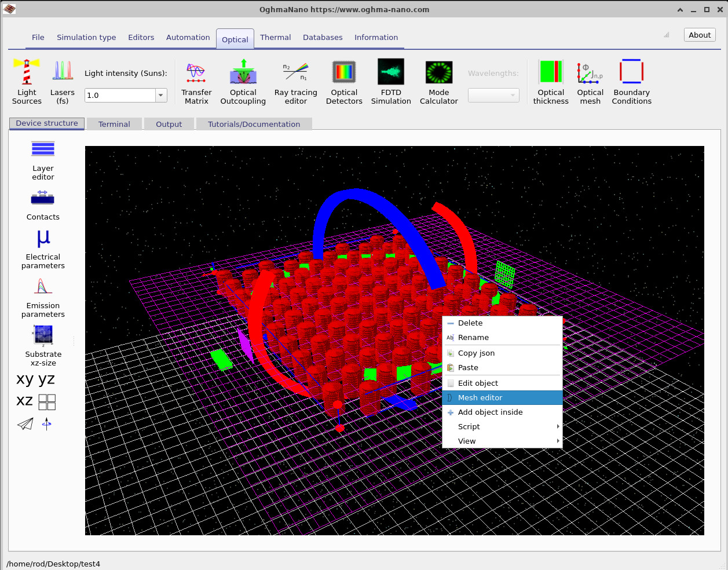
Task: Choose Rename from the context menu
Action: click(502, 338)
